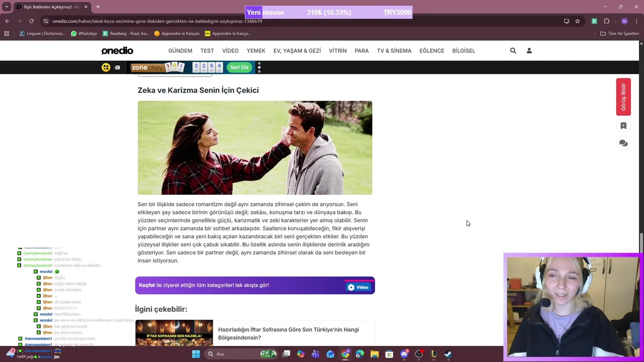The image size is (644, 362).
Task: Open Outlook from the taskbar
Action: point(330,354)
